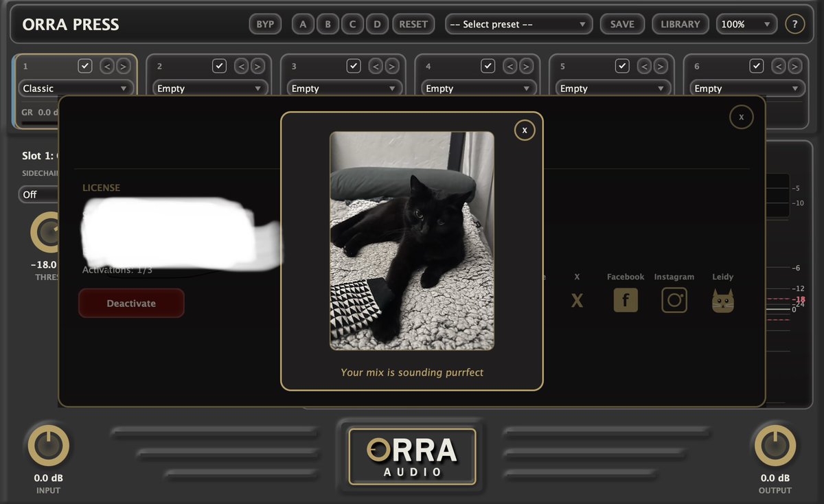This screenshot has height=504, width=824.
Task: Toggle slot 1 enable checkbox
Action: tap(84, 66)
